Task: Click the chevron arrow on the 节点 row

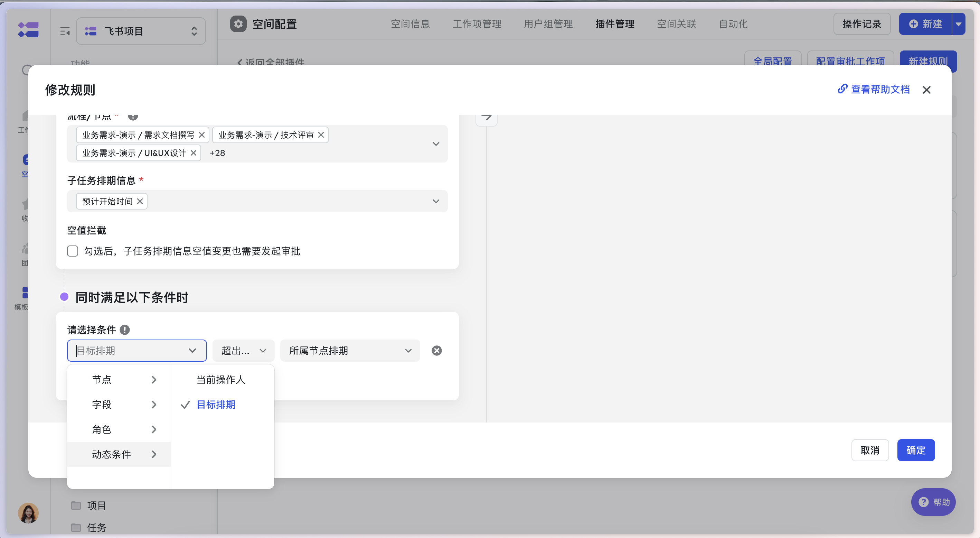Action: (154, 379)
